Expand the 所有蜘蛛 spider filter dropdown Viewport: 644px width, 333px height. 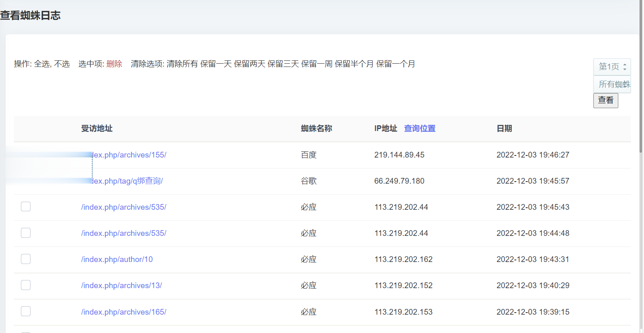(x=612, y=84)
